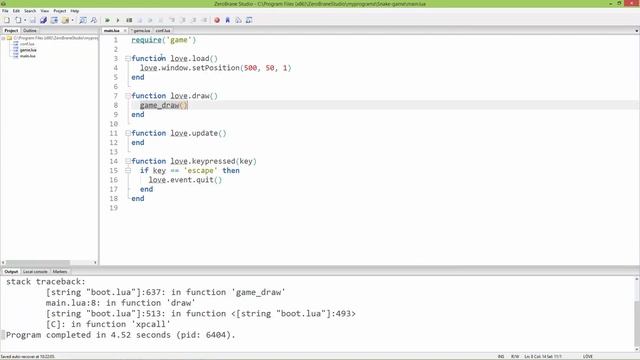Switch to the game.lua editor tab

point(141,31)
